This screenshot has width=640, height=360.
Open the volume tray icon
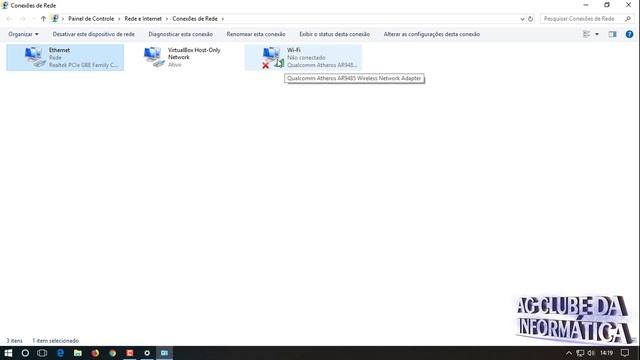pyautogui.click(x=591, y=353)
